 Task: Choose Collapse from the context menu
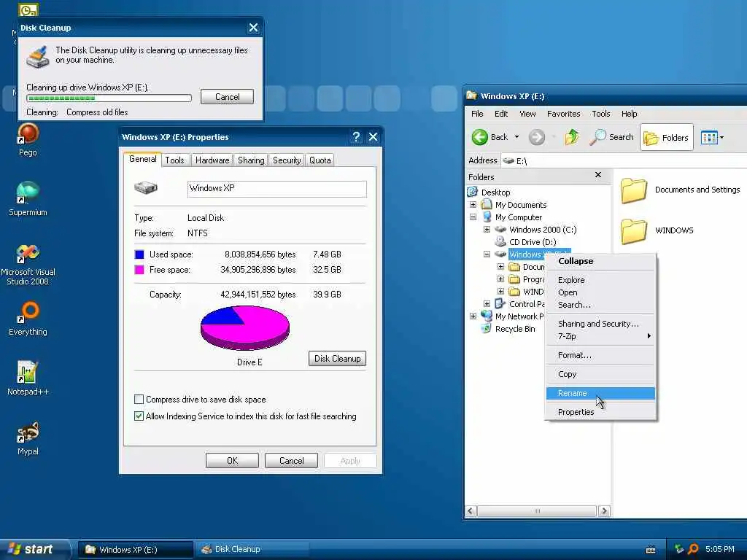[600, 261]
